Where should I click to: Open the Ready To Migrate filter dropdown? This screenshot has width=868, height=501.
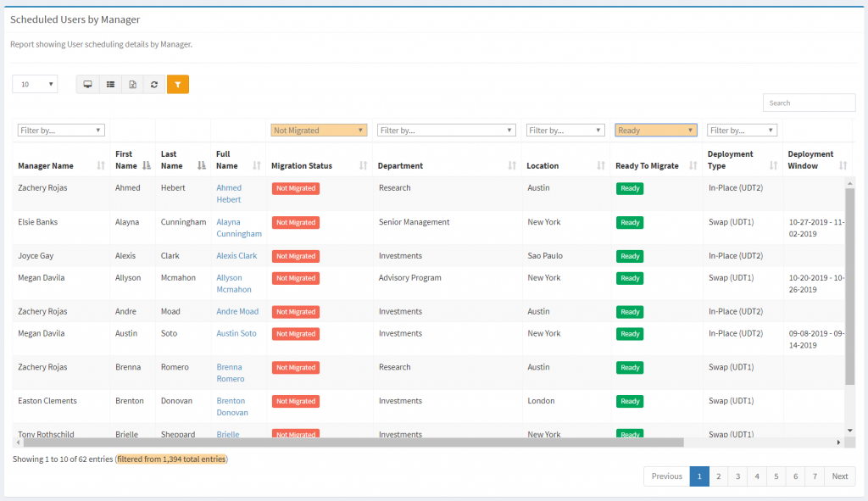point(655,130)
